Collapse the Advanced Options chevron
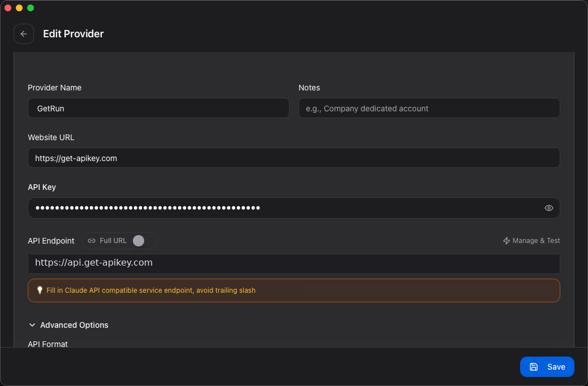The image size is (588, 386). pyautogui.click(x=32, y=325)
